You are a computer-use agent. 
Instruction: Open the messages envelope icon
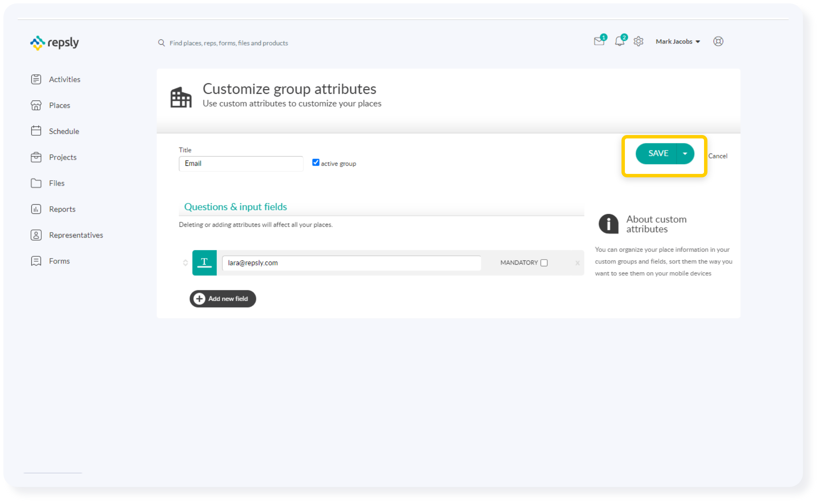(600, 41)
